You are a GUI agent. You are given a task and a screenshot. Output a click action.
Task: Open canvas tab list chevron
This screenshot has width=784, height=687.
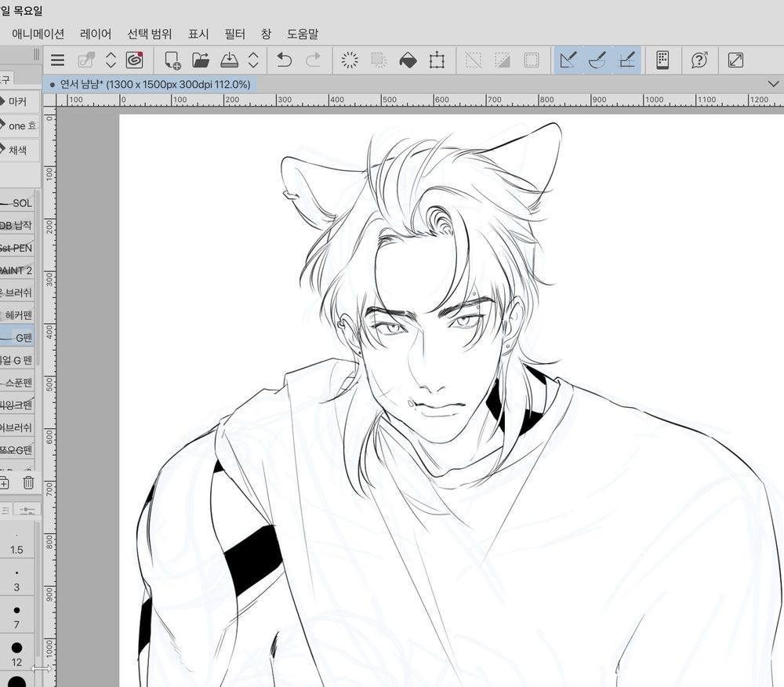(773, 84)
